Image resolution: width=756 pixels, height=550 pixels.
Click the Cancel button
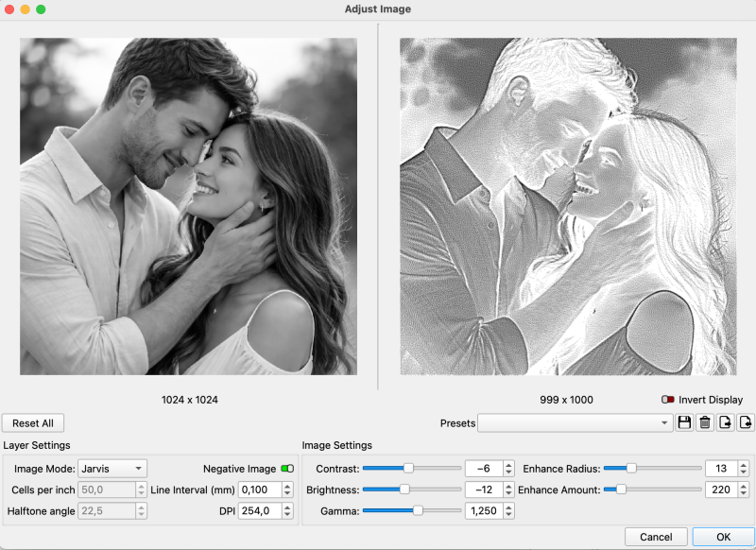click(x=656, y=537)
